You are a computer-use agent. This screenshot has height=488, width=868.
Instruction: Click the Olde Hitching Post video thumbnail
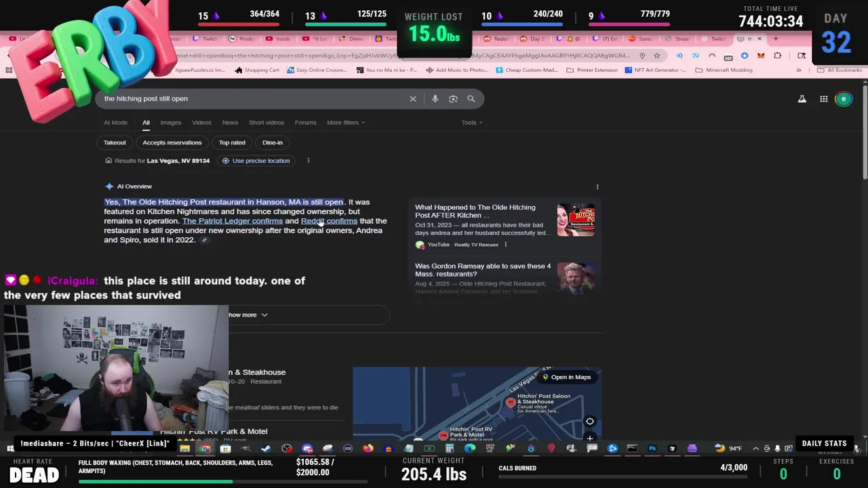576,220
